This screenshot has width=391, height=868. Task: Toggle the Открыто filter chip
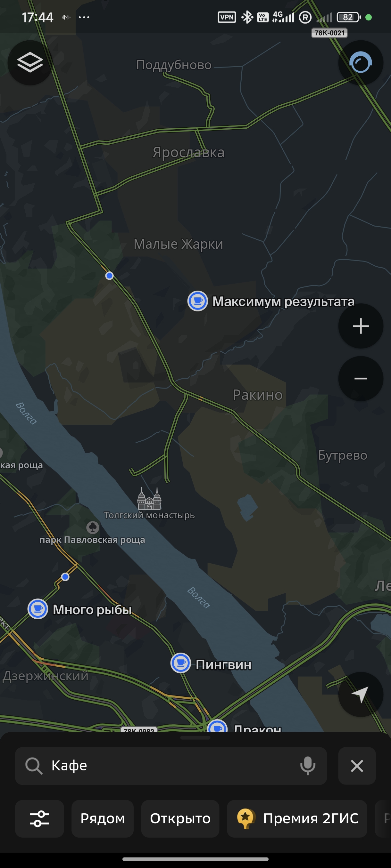point(180,818)
